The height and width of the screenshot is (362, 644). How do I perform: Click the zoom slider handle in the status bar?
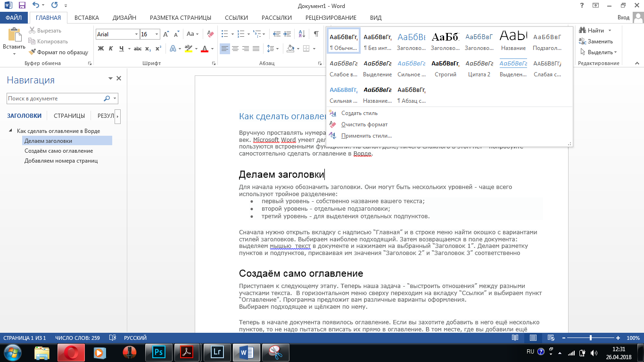tap(590, 338)
